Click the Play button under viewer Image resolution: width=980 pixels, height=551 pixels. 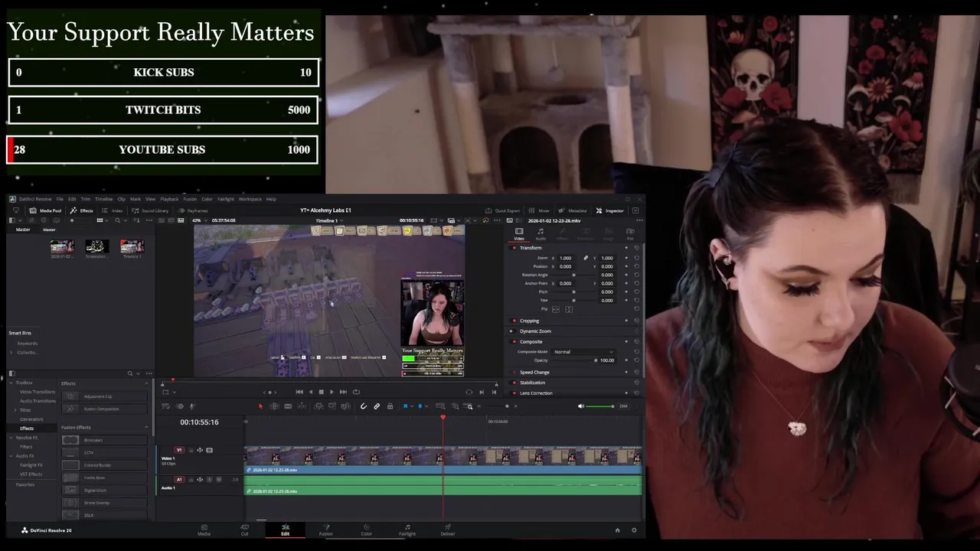click(x=332, y=392)
